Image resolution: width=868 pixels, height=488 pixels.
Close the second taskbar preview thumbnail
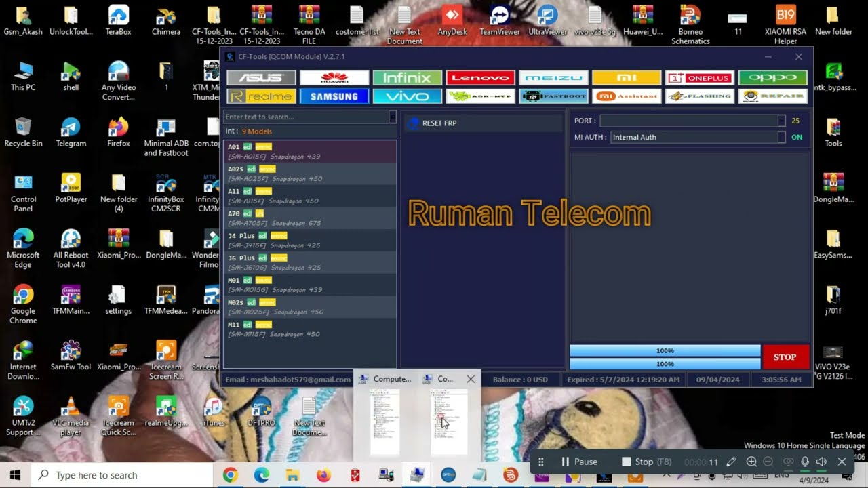point(471,379)
